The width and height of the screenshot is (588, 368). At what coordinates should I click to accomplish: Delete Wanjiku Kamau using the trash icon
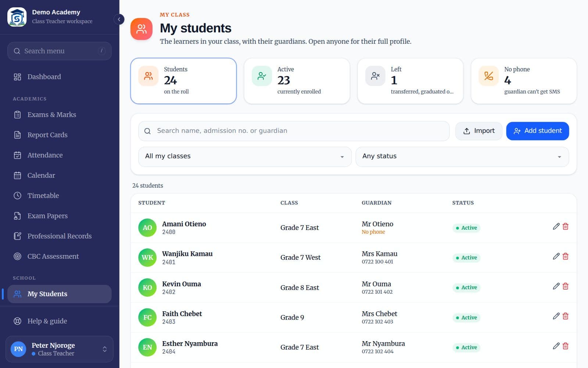tap(566, 256)
